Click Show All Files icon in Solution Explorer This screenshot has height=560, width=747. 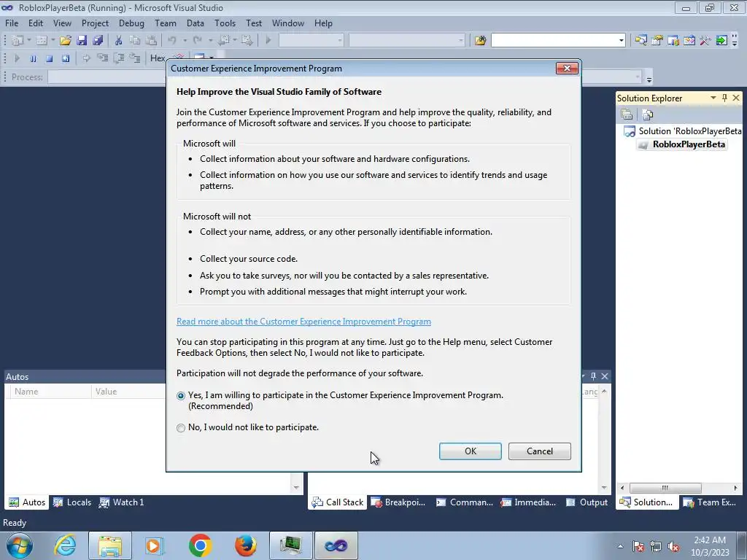click(648, 114)
